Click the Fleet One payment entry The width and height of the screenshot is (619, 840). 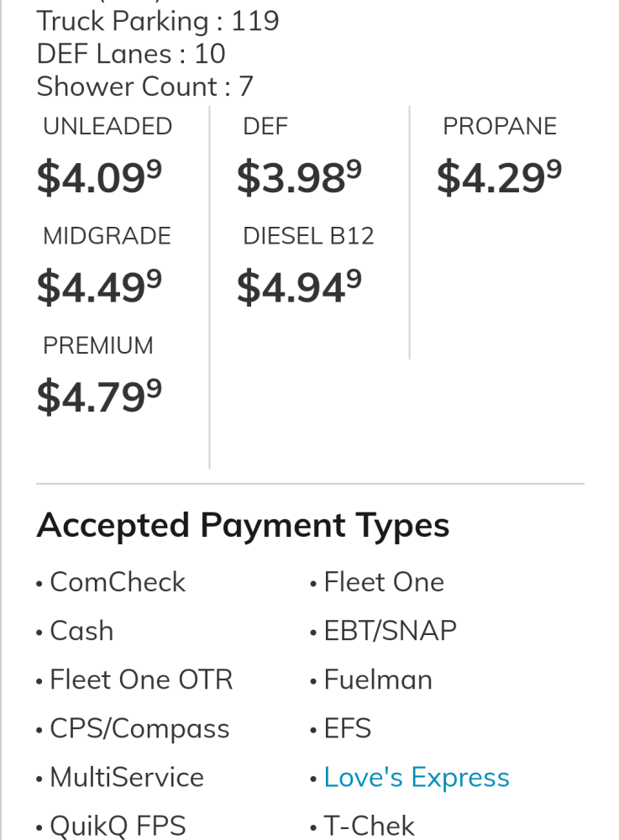point(384,582)
